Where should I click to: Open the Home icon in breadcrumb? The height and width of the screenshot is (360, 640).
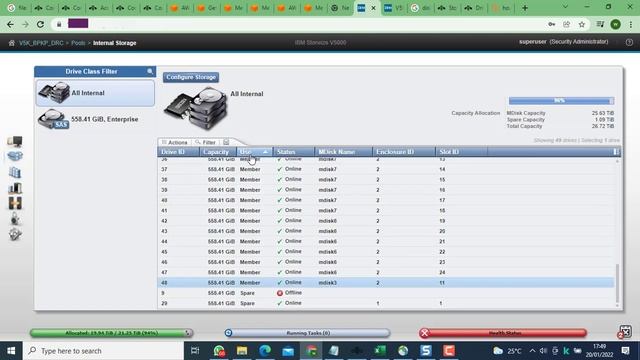click(x=11, y=43)
